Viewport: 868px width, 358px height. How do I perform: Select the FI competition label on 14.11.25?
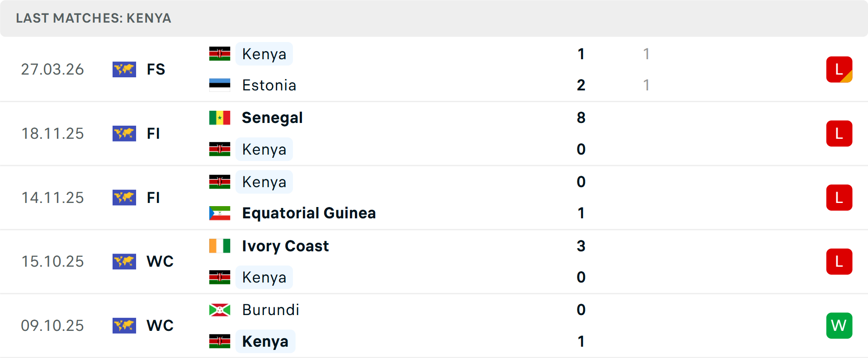point(154,198)
